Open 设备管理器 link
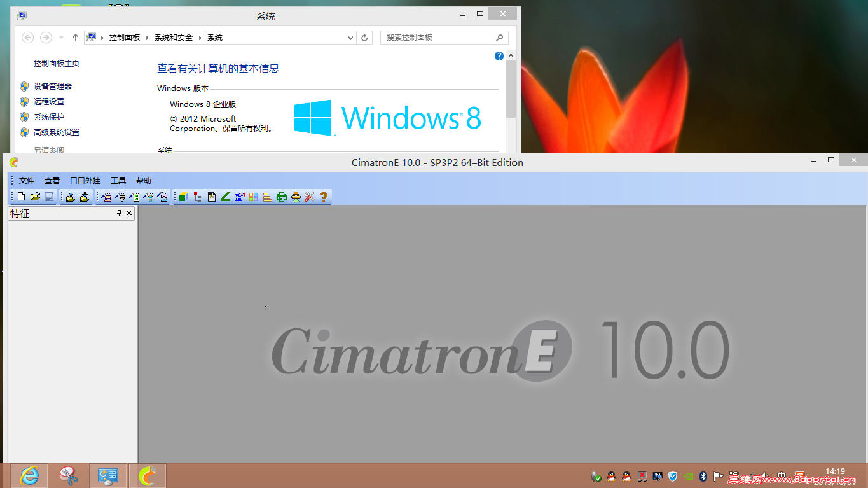 point(53,87)
